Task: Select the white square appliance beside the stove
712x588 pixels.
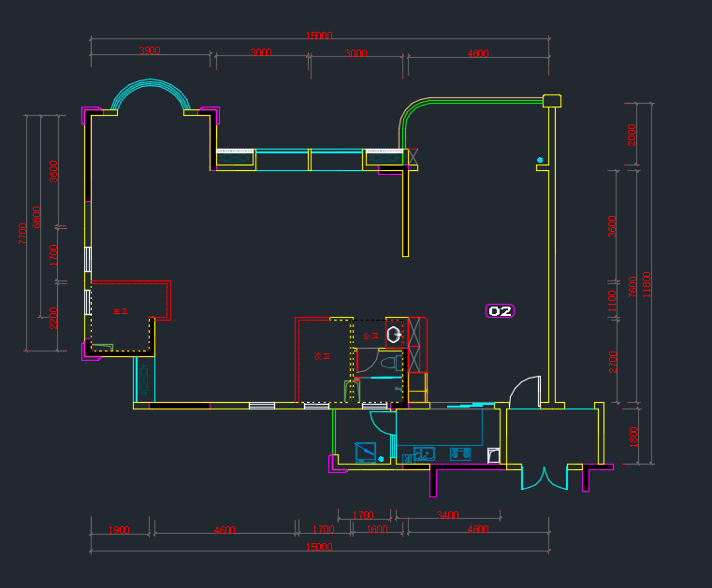Action: point(493,455)
